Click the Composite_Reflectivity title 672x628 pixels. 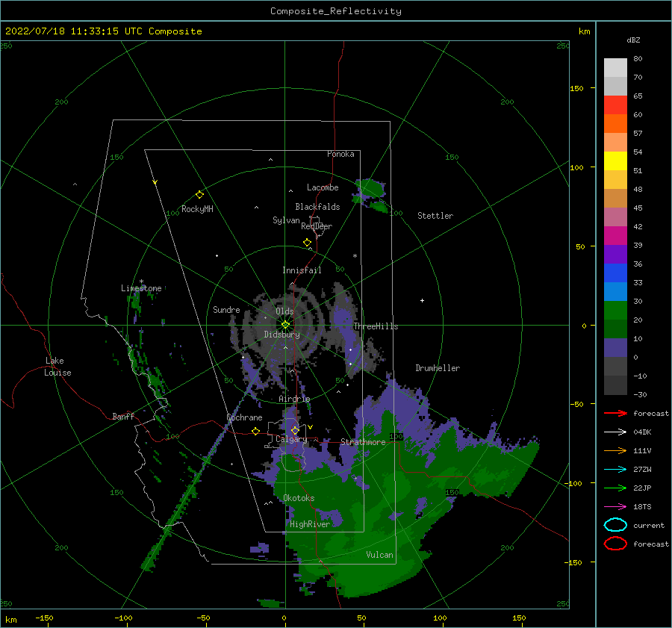[335, 11]
